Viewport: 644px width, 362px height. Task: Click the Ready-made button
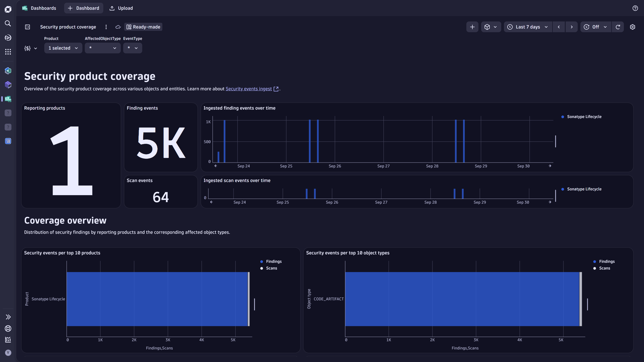click(143, 27)
